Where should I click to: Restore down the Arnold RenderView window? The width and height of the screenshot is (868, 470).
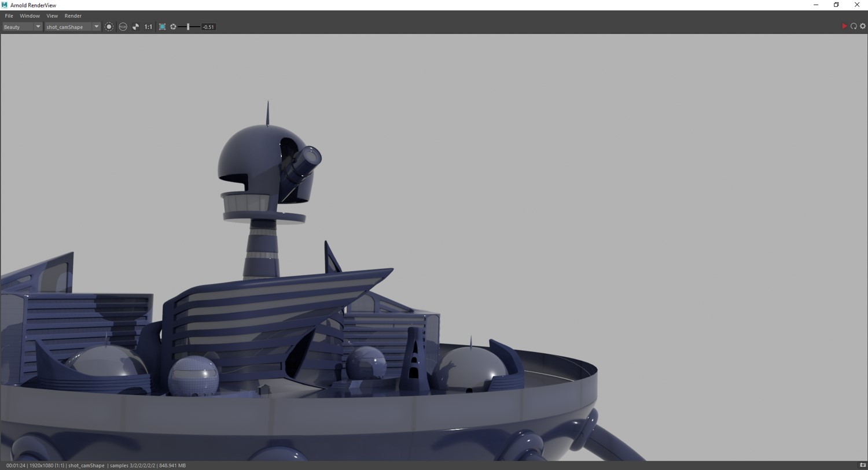tap(836, 5)
